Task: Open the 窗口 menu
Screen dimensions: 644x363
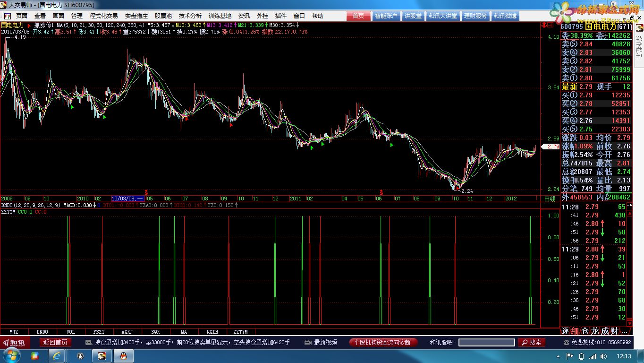Action: click(x=299, y=16)
